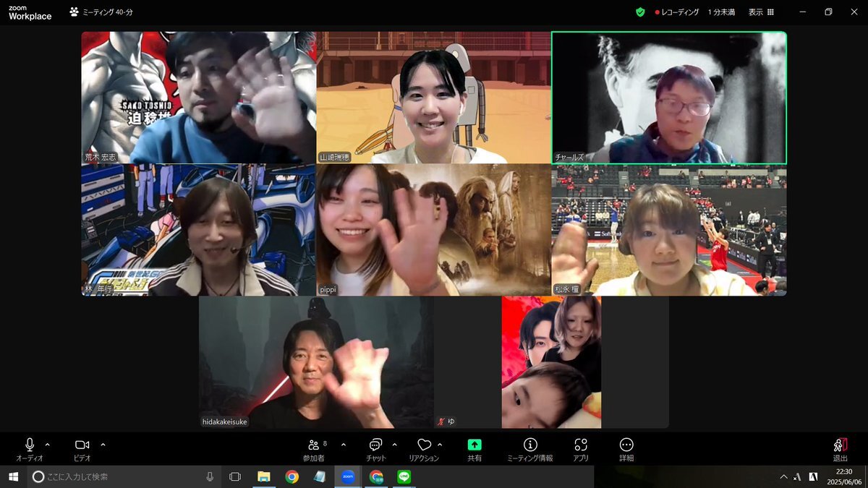Start screen sharing with 共有
This screenshot has height=488, width=868.
click(x=475, y=450)
